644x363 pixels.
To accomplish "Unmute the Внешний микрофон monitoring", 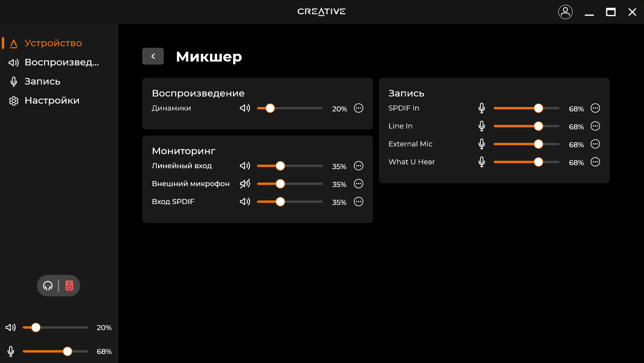I will tap(245, 184).
